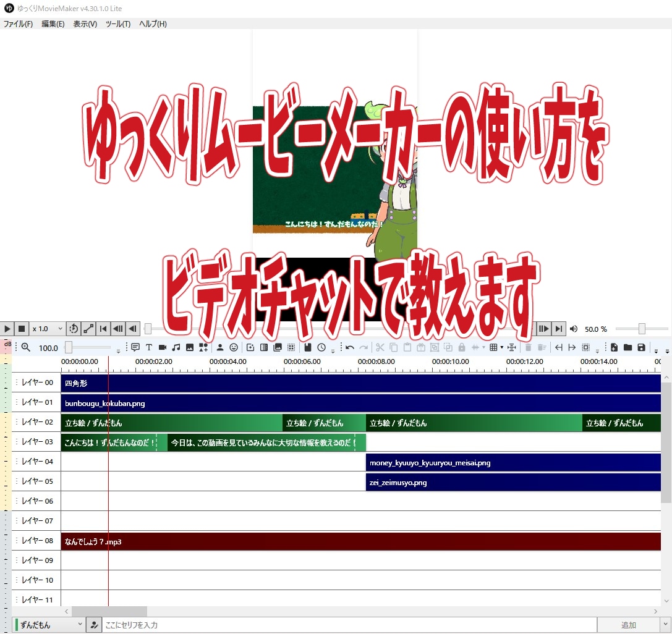Step back one frame

click(x=132, y=329)
